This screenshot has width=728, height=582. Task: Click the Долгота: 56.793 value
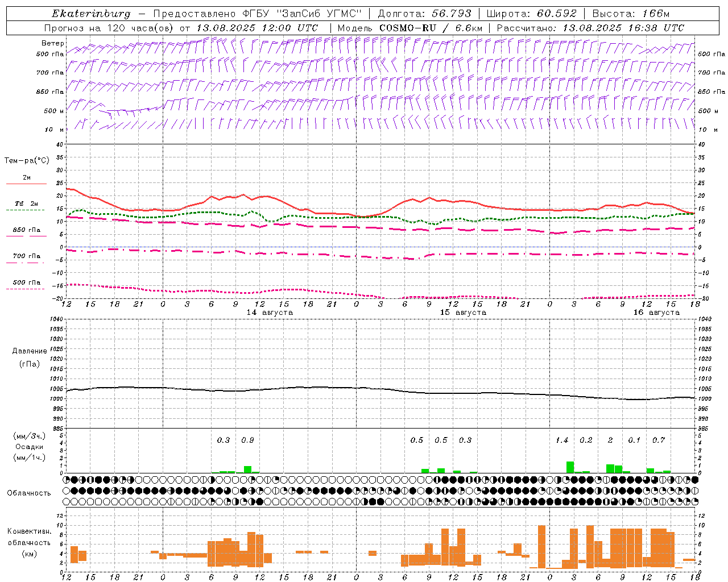click(x=425, y=14)
